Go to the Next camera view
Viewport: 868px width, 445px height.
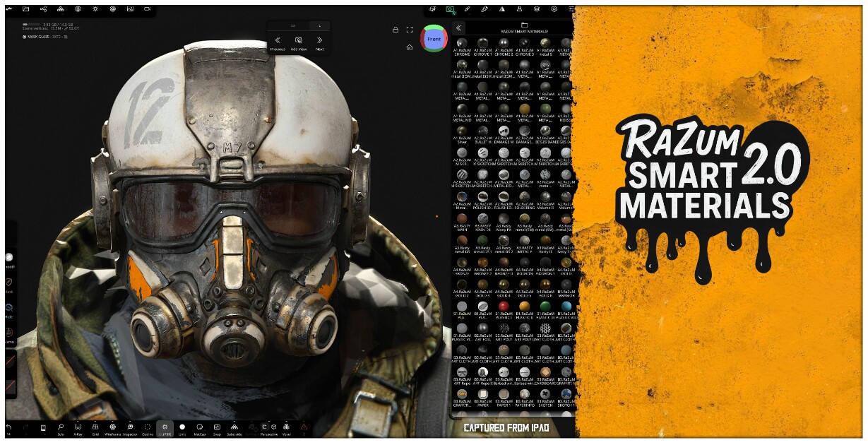pyautogui.click(x=319, y=42)
